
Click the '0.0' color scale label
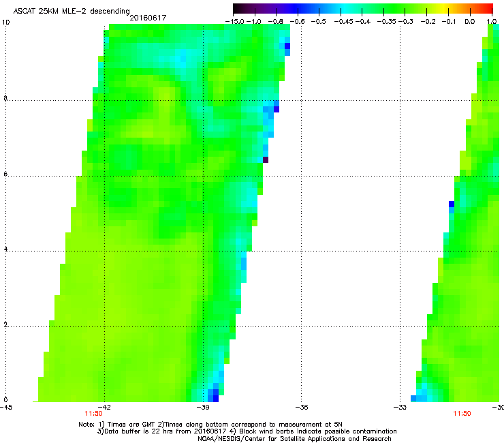pos(470,22)
